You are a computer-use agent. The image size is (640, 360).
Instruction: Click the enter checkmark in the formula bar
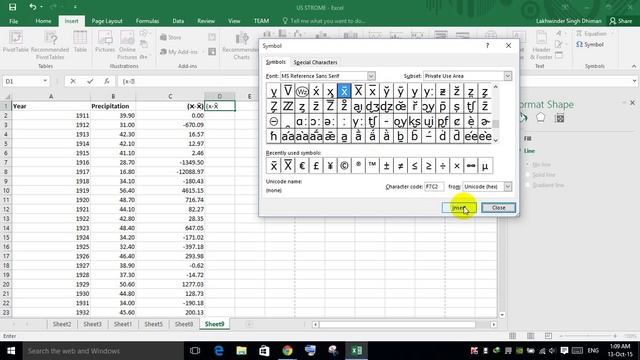90,81
